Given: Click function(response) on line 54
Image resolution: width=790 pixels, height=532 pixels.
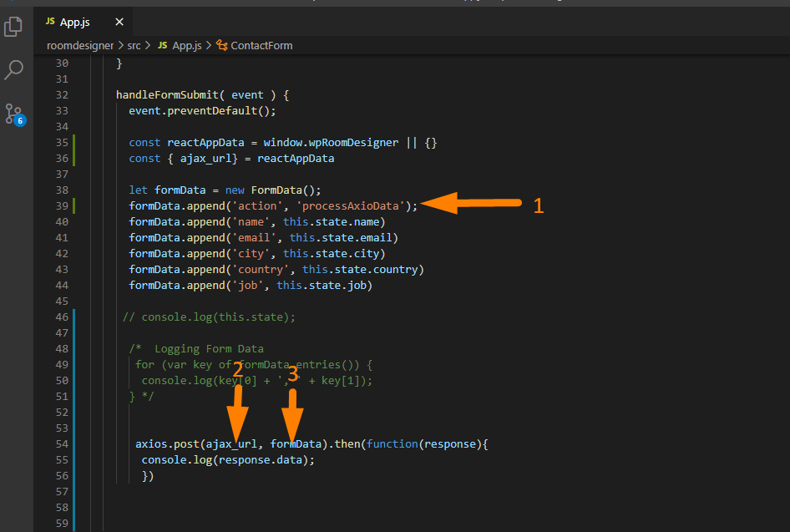Looking at the screenshot, I should (x=423, y=443).
